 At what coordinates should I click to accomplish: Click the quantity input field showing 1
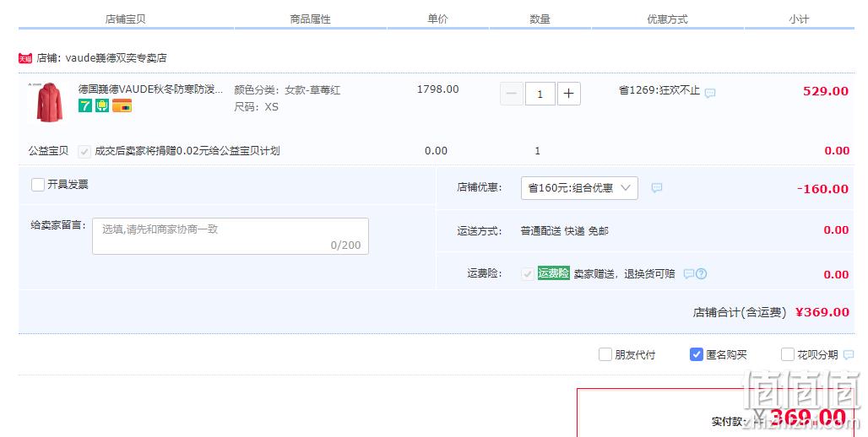point(540,94)
